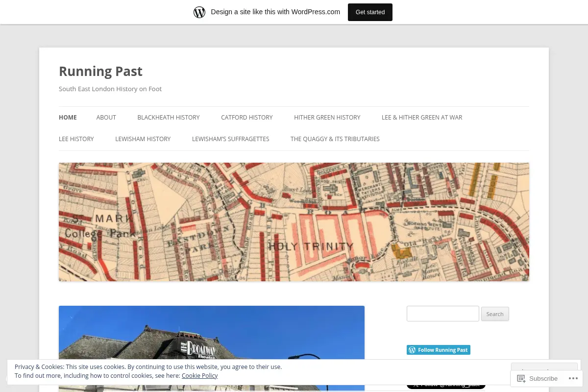Click the Get started button
588x392 pixels.
click(x=370, y=12)
